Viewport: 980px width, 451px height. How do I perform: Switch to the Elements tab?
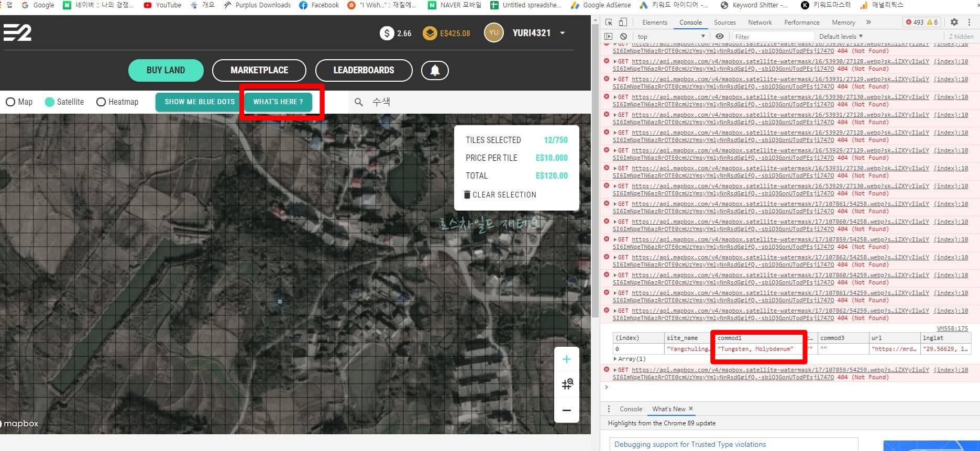click(655, 23)
